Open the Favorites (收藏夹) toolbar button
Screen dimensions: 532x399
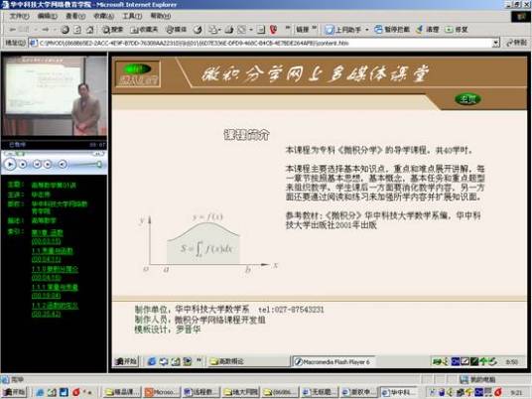point(145,30)
